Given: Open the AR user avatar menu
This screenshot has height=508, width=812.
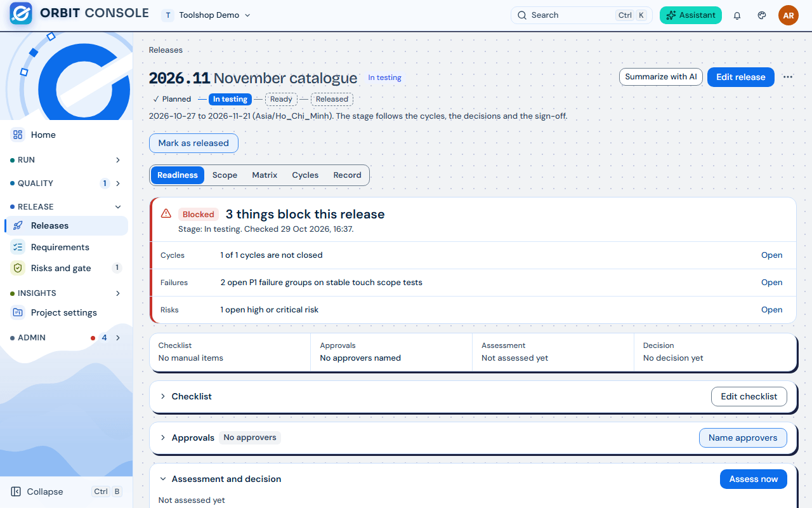Looking at the screenshot, I should coord(789,15).
